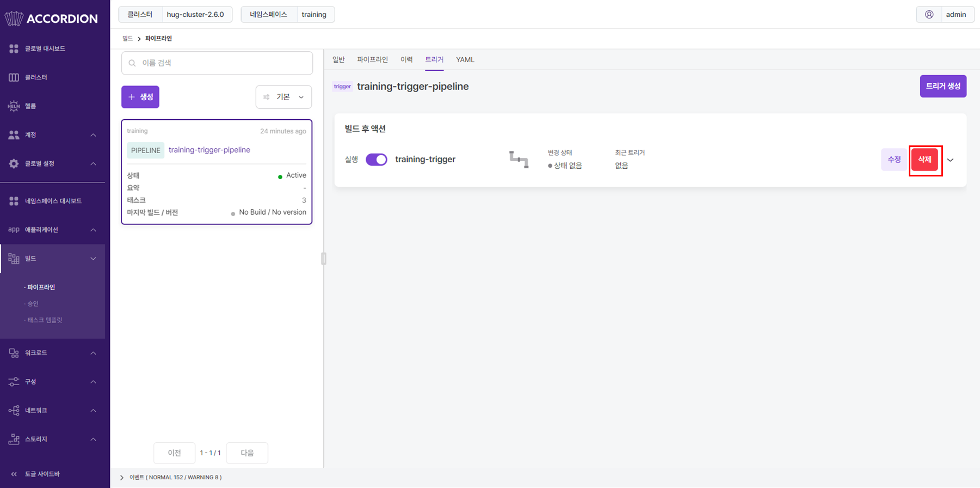Click the + 생성 create button

pos(140,97)
